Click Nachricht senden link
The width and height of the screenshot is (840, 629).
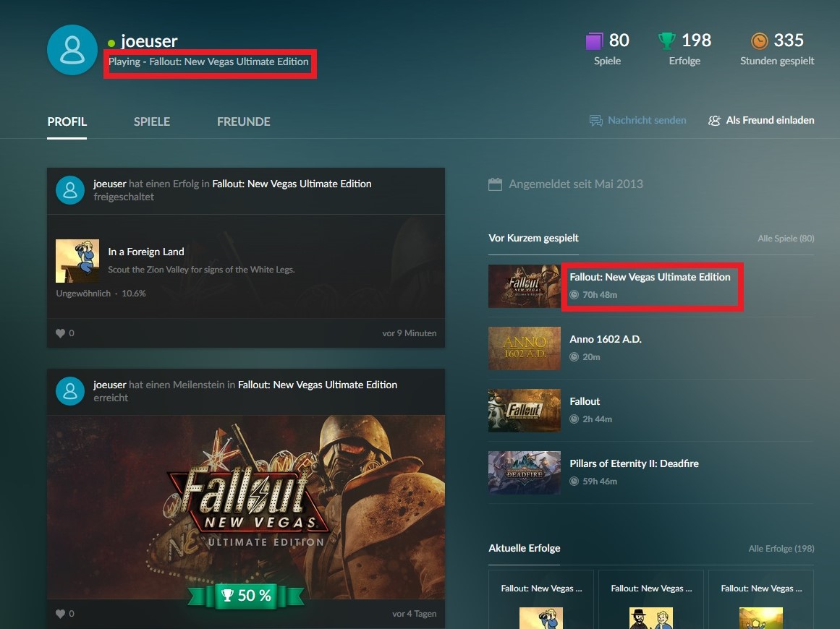(x=647, y=121)
